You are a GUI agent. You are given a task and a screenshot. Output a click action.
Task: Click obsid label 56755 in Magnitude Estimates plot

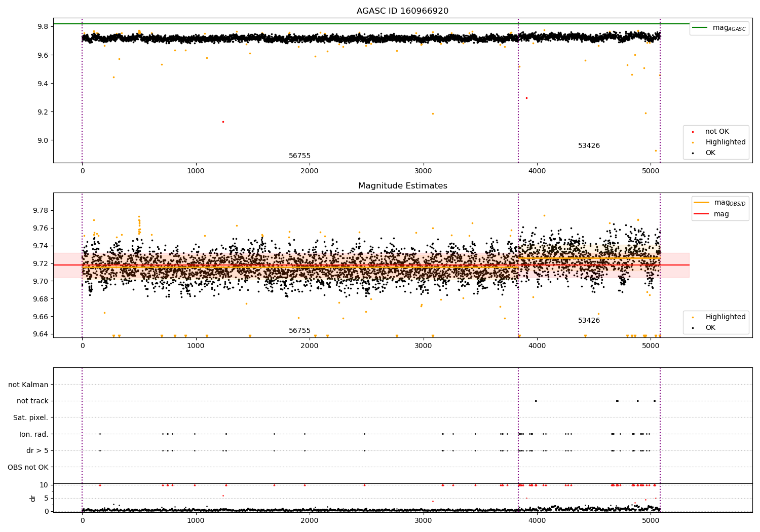[x=299, y=330]
